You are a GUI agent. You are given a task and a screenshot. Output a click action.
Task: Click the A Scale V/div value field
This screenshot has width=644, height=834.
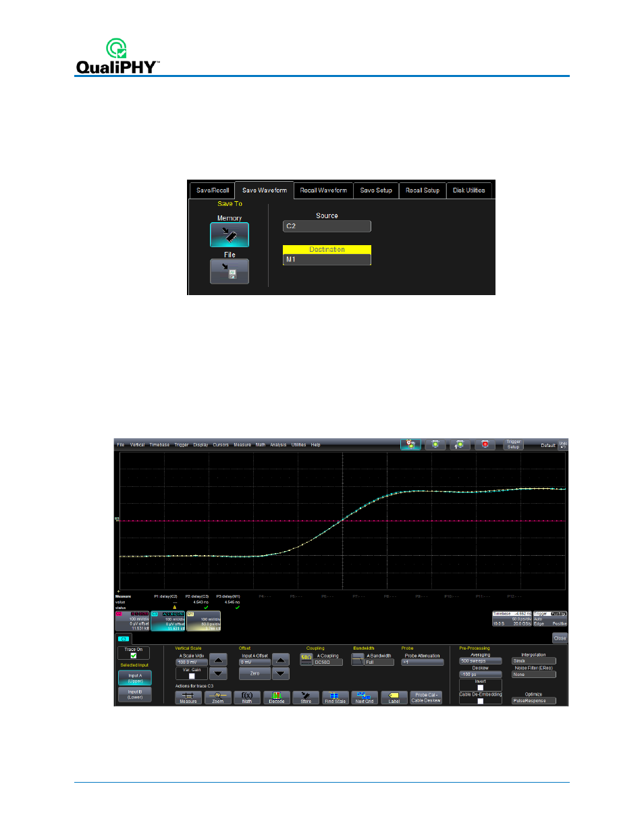192,662
